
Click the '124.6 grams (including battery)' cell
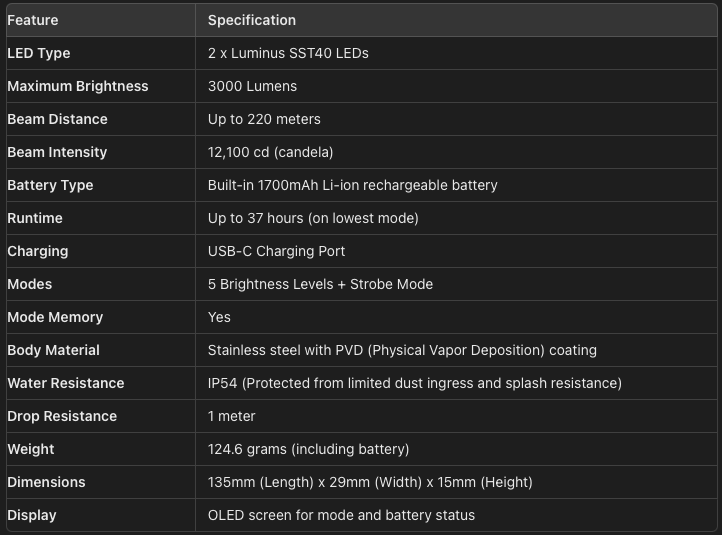pos(308,449)
